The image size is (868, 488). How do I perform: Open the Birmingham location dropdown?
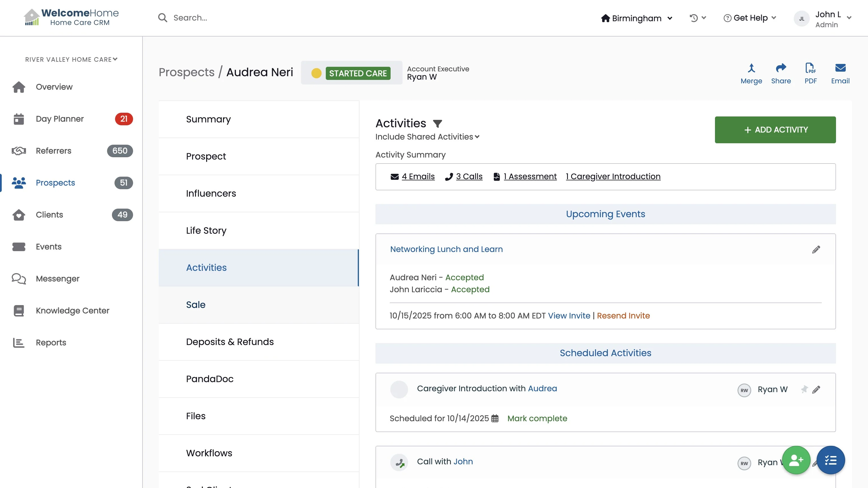tap(636, 18)
